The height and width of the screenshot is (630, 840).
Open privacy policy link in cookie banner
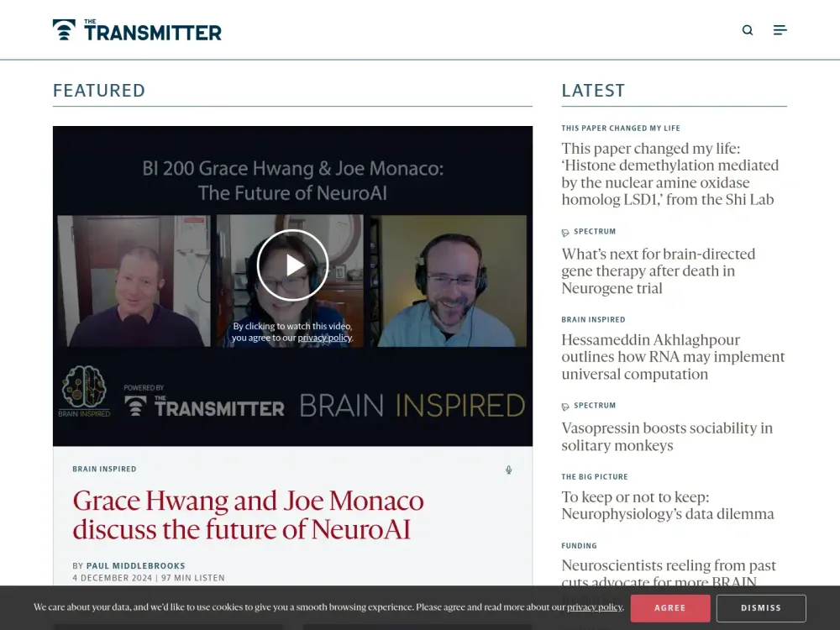(594, 607)
